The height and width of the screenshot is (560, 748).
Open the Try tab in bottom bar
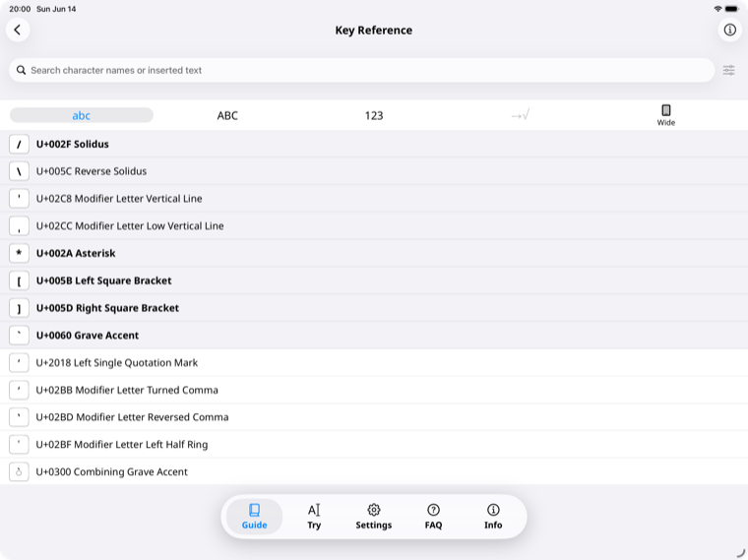click(314, 517)
